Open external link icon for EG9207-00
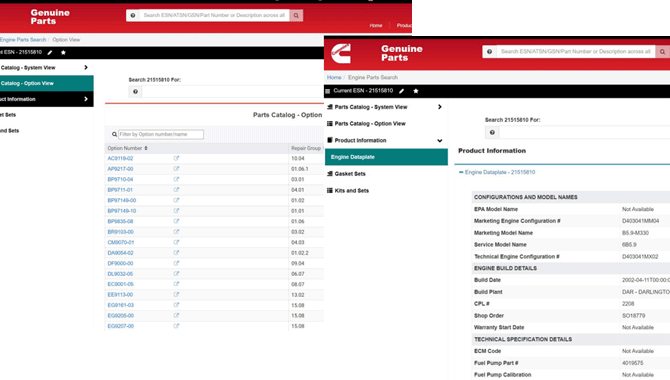This screenshot has width=670, height=380. 176,326
